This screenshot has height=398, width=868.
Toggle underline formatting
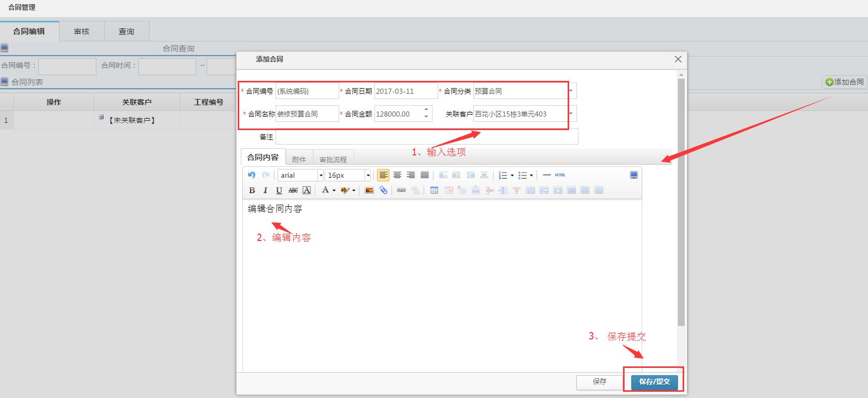[x=279, y=190]
